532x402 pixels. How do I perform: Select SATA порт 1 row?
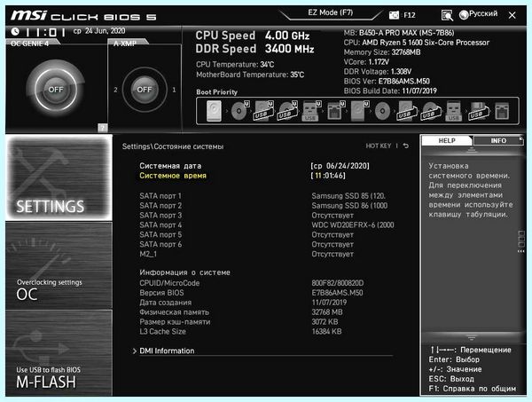click(x=266, y=196)
